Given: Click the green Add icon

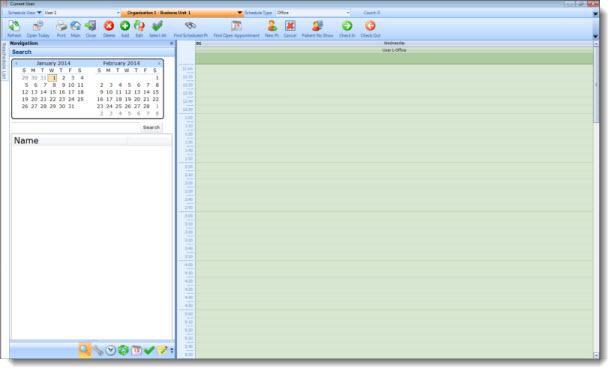Looking at the screenshot, I should click(125, 26).
